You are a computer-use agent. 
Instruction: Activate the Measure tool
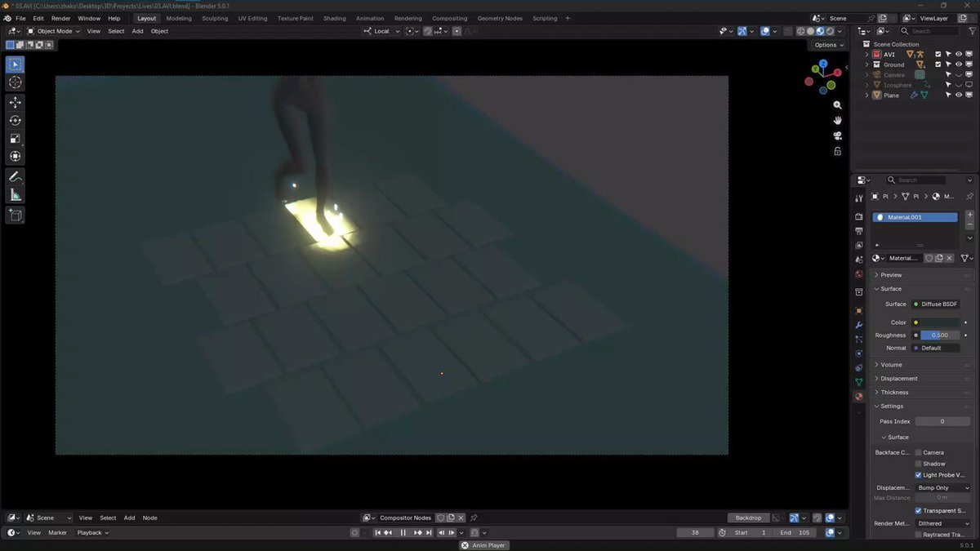coord(16,194)
